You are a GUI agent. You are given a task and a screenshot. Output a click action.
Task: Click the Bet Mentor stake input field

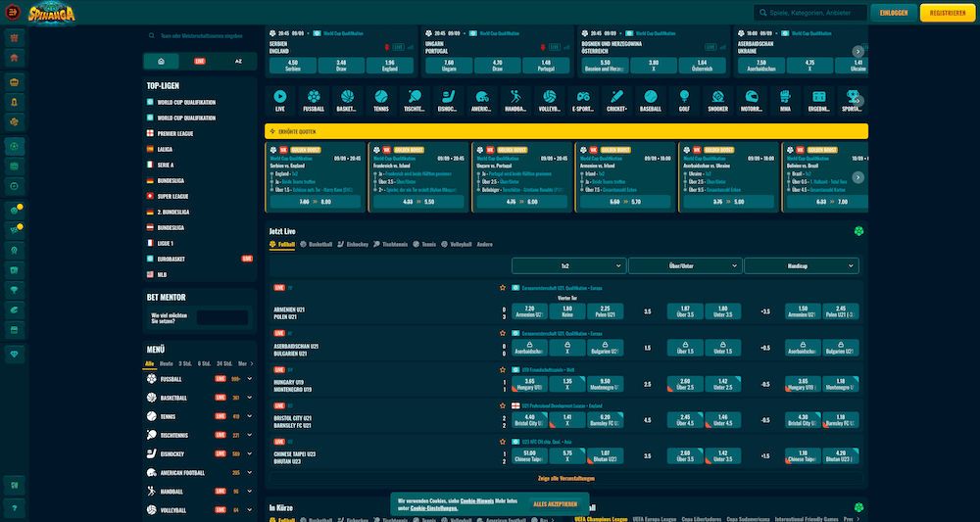[221, 317]
